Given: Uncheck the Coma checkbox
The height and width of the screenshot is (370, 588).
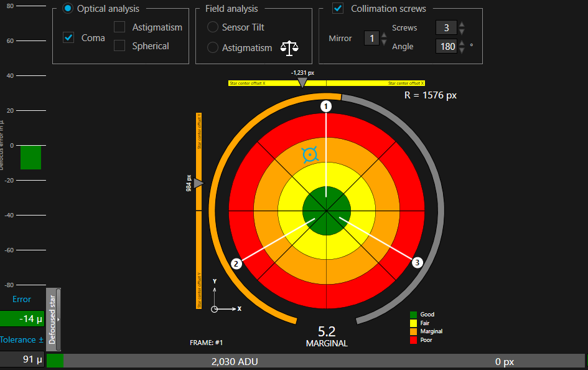Looking at the screenshot, I should 68,37.
